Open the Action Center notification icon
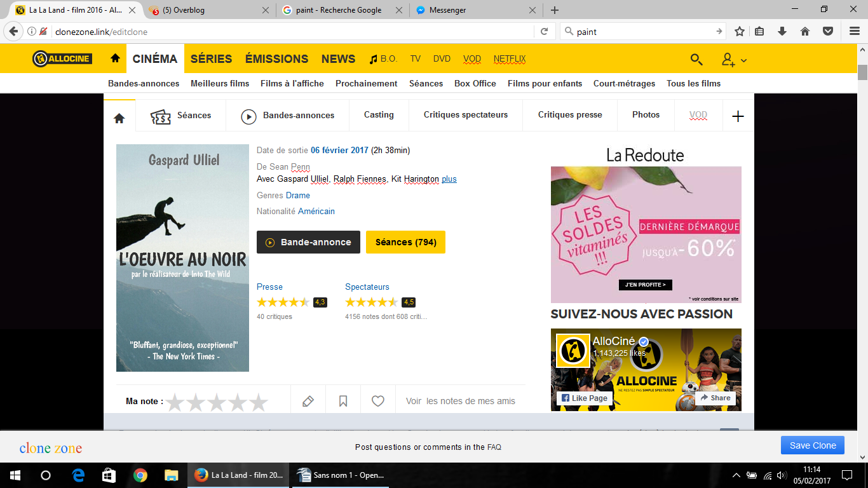This screenshot has height=488, width=868. point(846,475)
